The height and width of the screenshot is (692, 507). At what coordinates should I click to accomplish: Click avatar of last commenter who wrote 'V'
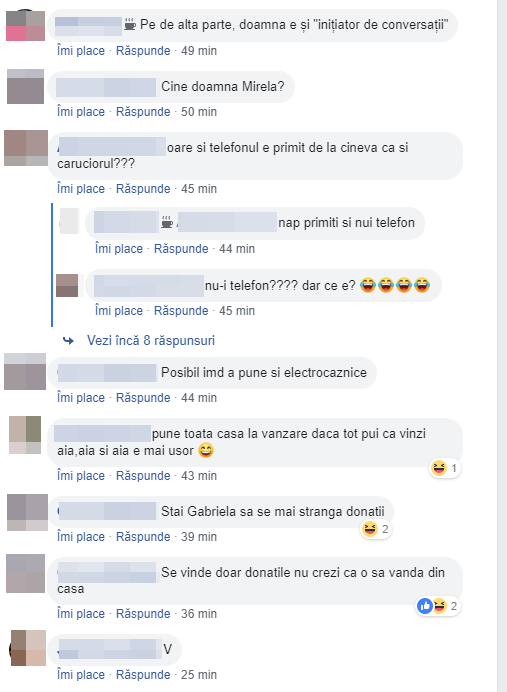(x=28, y=648)
